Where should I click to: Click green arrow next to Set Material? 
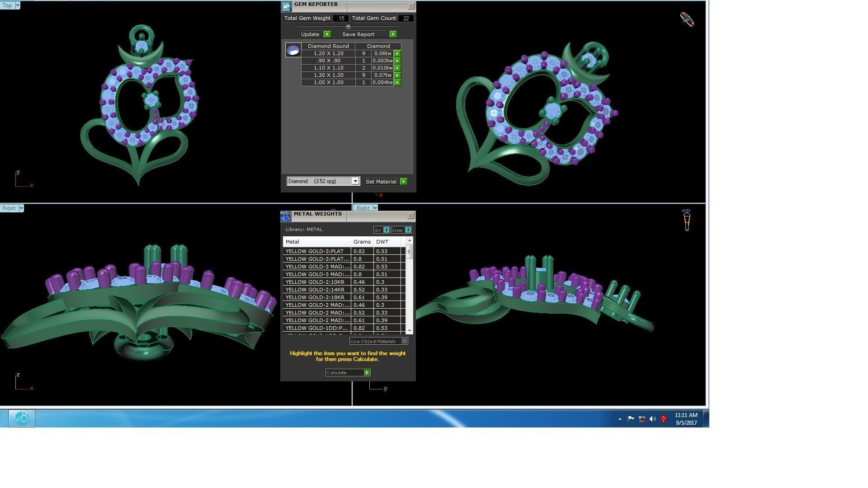coord(404,182)
